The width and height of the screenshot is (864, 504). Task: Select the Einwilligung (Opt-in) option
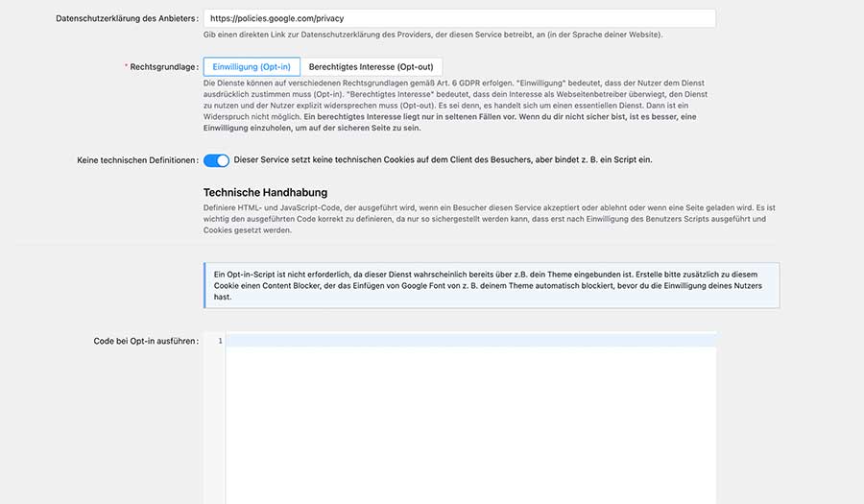(x=252, y=66)
